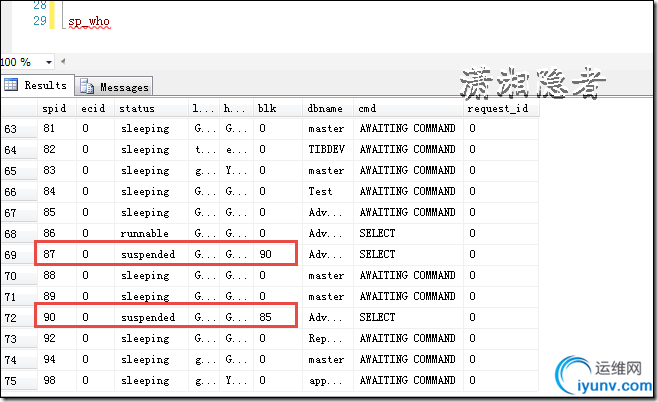Select row header 63
This screenshot has height=402, width=658.
pos(19,129)
